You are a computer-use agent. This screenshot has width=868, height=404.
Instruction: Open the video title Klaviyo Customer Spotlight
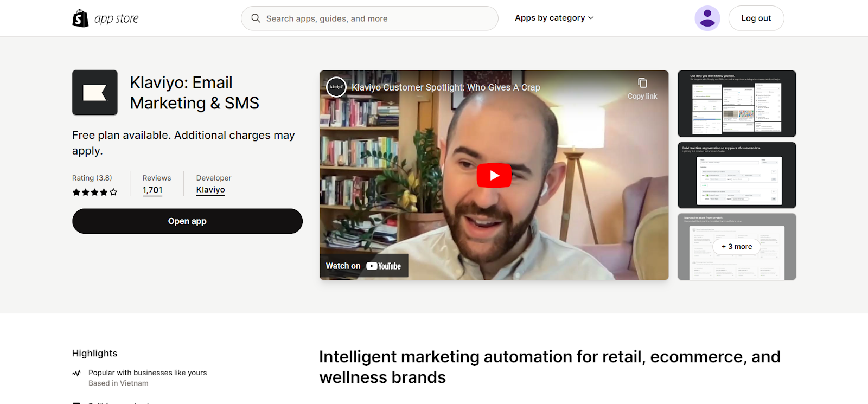click(446, 87)
